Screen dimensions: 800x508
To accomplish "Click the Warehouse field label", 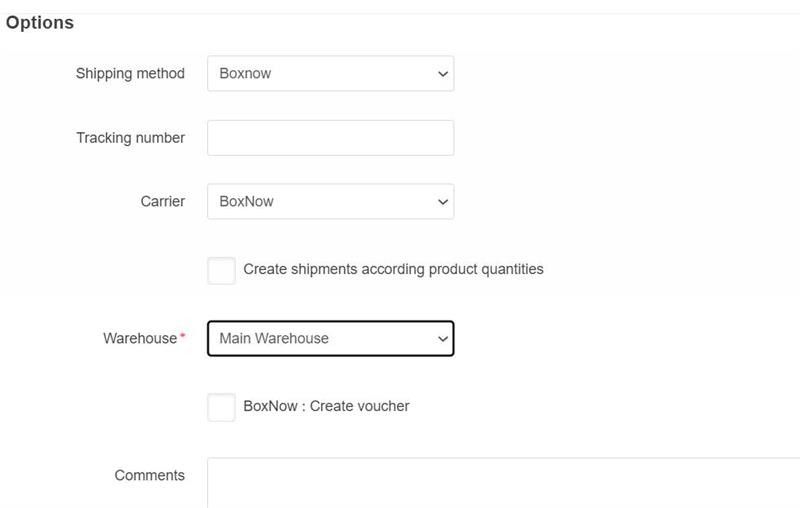I will point(139,338).
